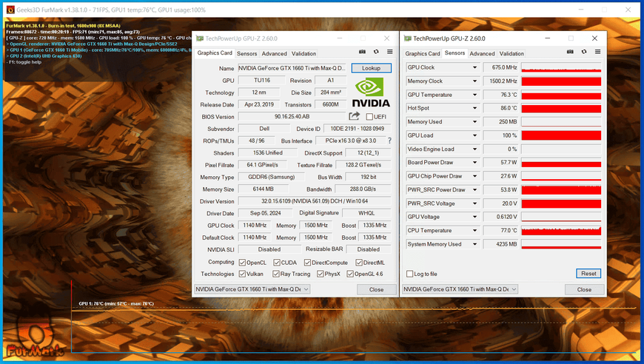Toggle the DirectCompute checkbox

click(307, 263)
